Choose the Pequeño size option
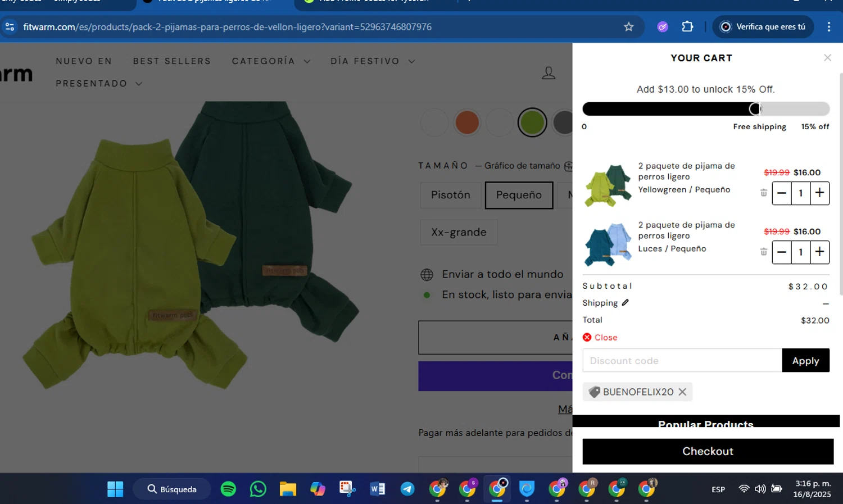 [519, 195]
